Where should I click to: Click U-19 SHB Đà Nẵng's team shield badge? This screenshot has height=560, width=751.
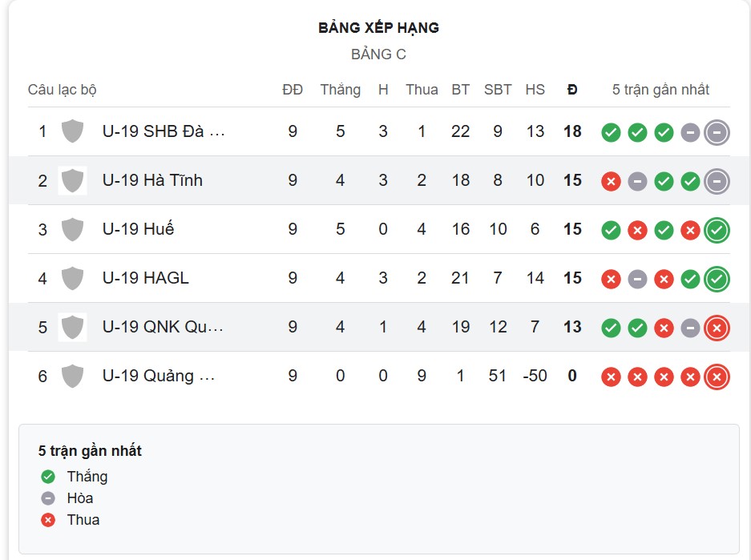[x=72, y=132]
